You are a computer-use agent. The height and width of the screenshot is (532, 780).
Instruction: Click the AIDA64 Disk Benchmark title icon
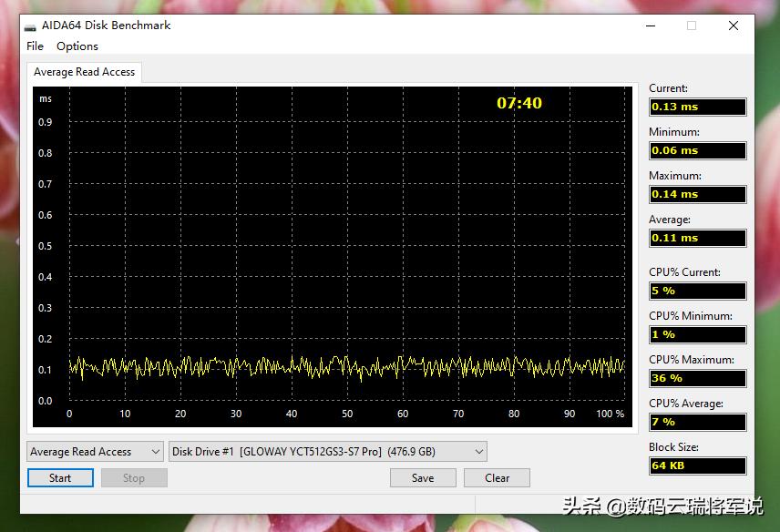(x=31, y=26)
